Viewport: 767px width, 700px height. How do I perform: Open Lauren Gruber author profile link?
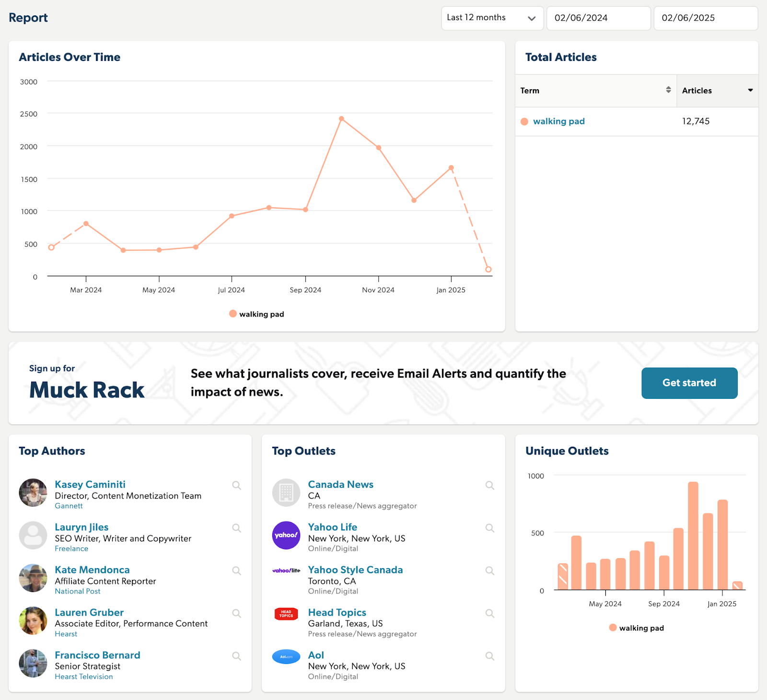pyautogui.click(x=89, y=612)
